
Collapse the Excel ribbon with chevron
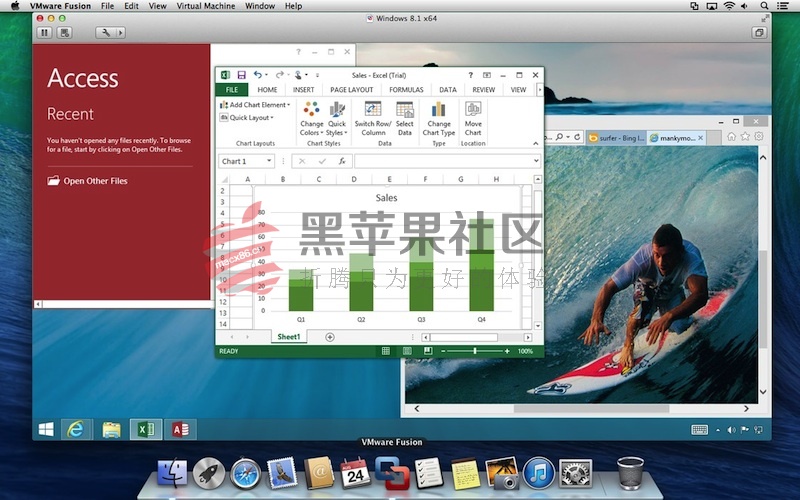point(536,143)
